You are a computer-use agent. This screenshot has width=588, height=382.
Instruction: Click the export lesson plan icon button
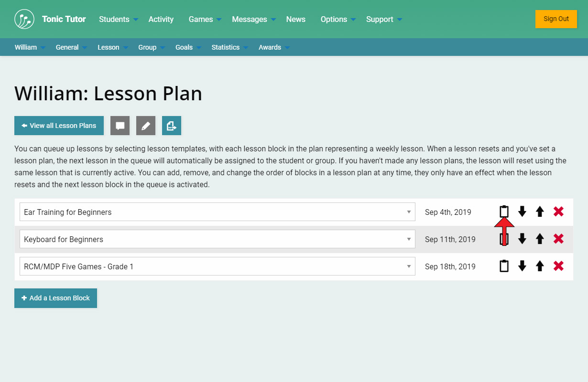[x=171, y=126]
